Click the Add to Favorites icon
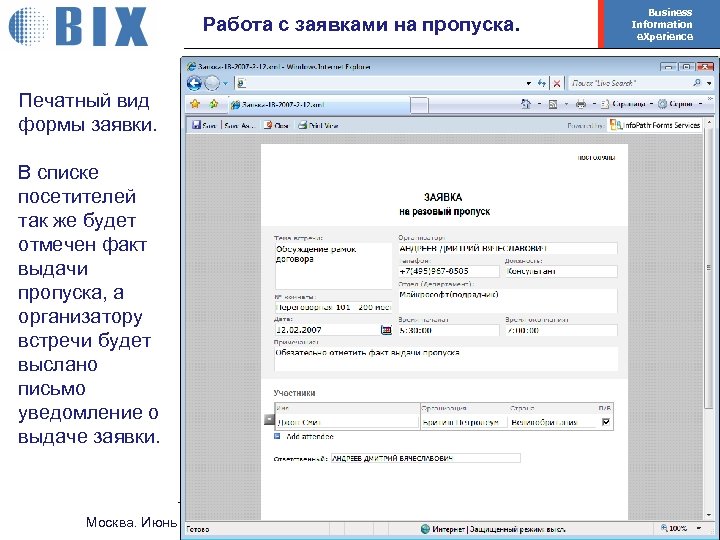 (x=214, y=104)
